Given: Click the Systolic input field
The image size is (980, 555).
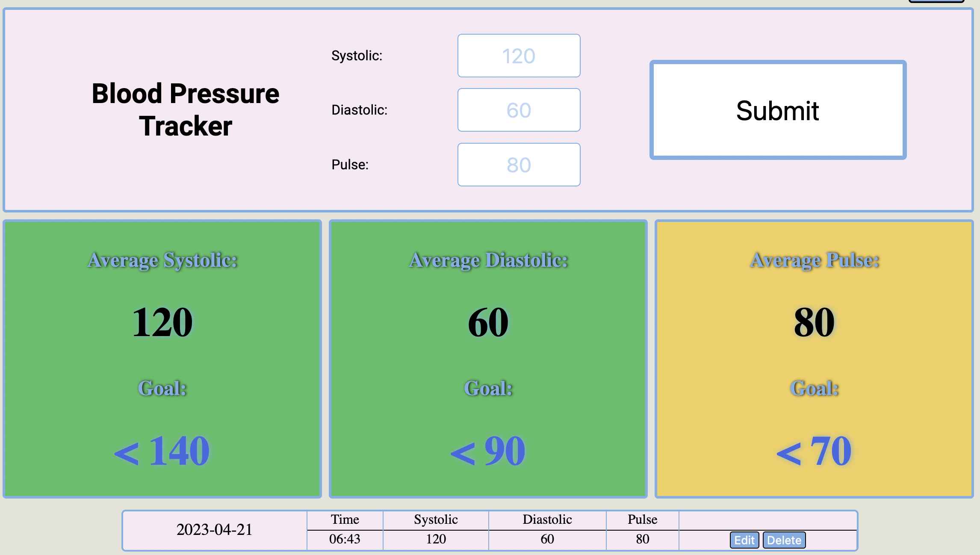Looking at the screenshot, I should pos(519,56).
